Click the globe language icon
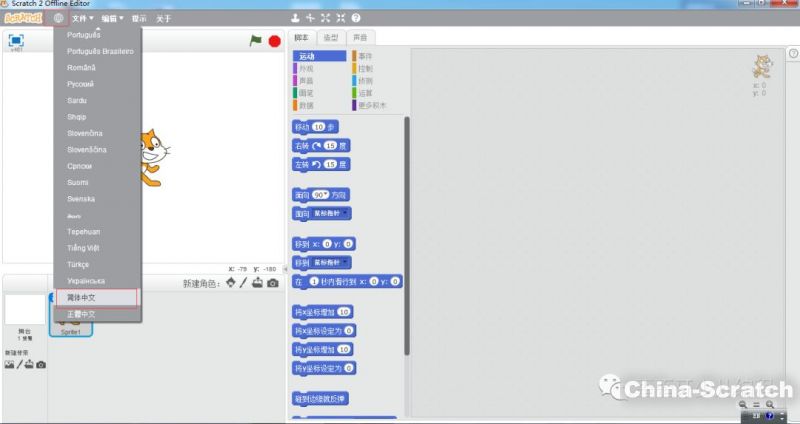 pos(59,18)
